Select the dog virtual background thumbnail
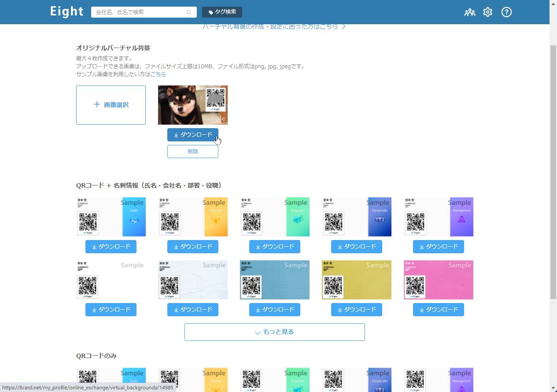Viewport: 557px width, 392px height. click(x=193, y=105)
